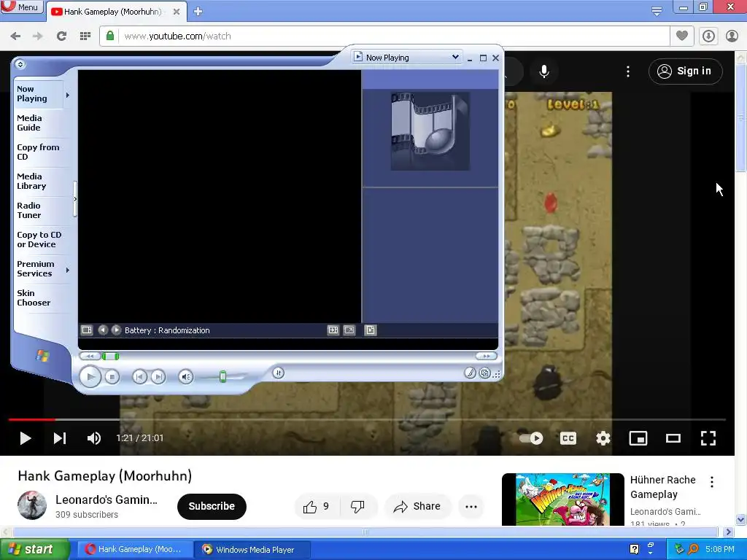
Task: Close the Hank Gameplay browser tab
Action: (x=177, y=12)
